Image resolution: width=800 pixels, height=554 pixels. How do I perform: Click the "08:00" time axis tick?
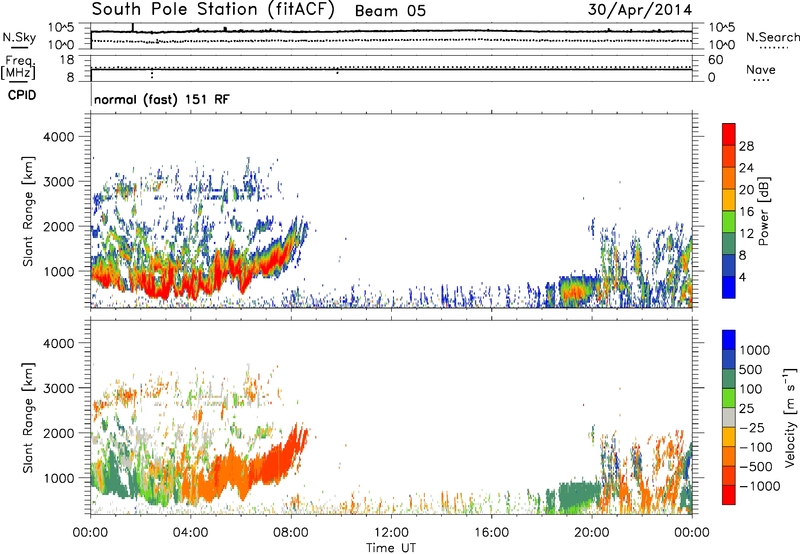click(291, 533)
